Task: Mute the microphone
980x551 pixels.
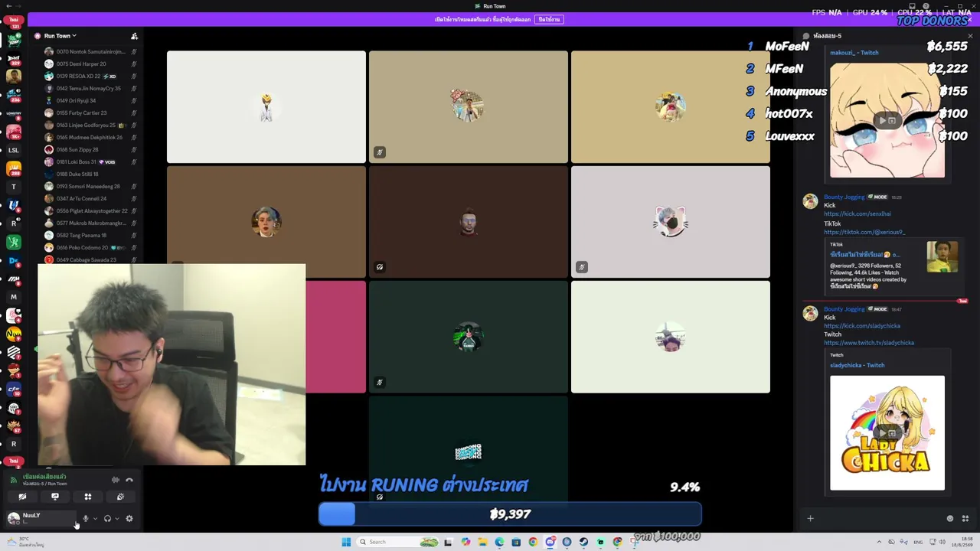Action: click(x=85, y=518)
